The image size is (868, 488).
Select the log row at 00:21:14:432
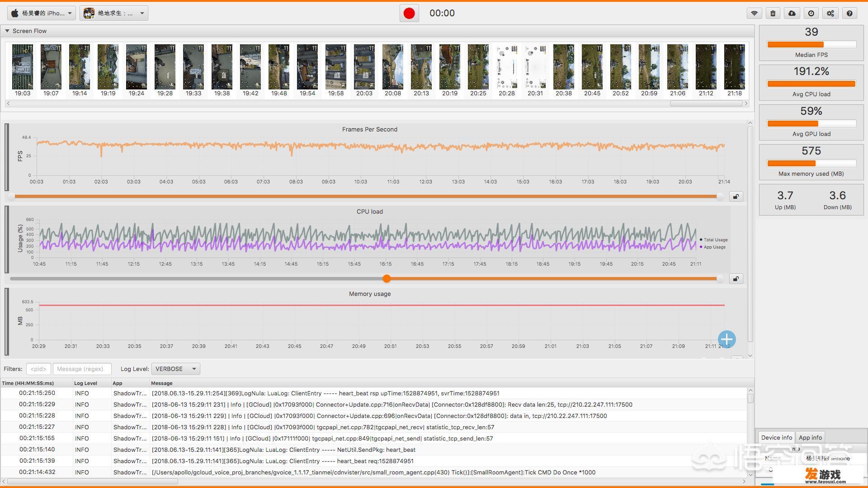[373, 472]
